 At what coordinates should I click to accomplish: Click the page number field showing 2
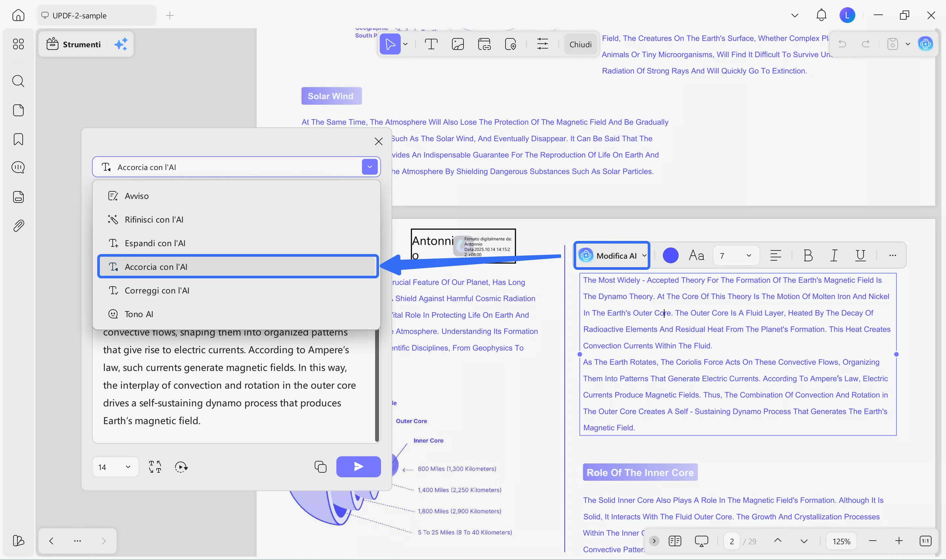tap(732, 541)
